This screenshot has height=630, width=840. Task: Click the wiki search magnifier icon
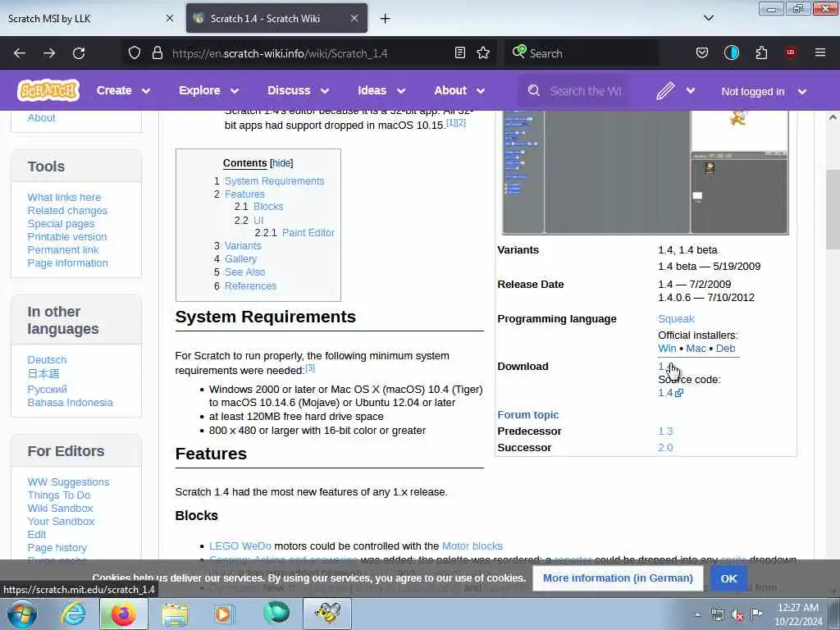click(533, 90)
